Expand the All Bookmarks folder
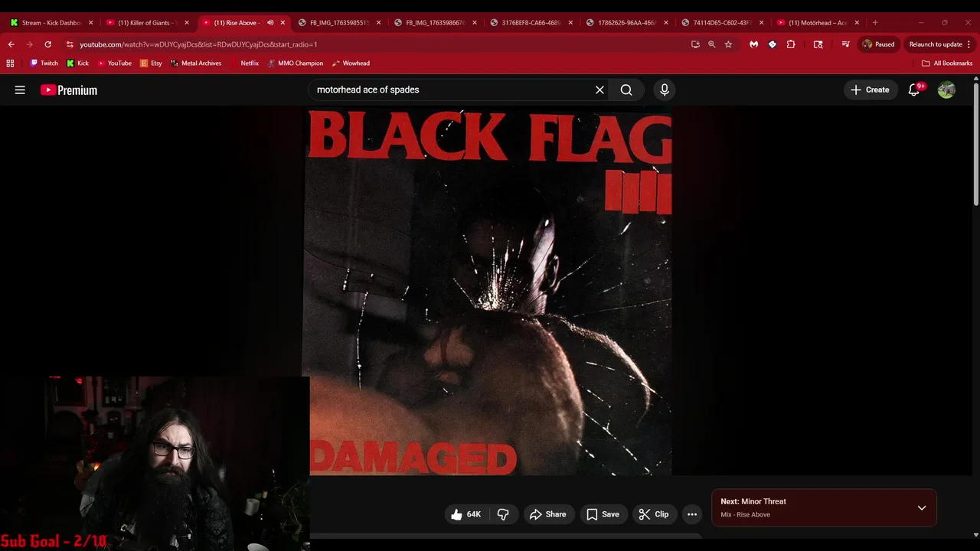Viewport: 980px width, 551px height. coord(947,64)
